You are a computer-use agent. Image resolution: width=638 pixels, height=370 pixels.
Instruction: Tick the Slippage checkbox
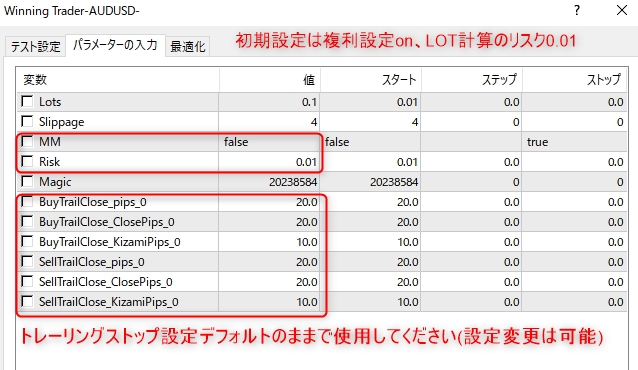tap(27, 121)
